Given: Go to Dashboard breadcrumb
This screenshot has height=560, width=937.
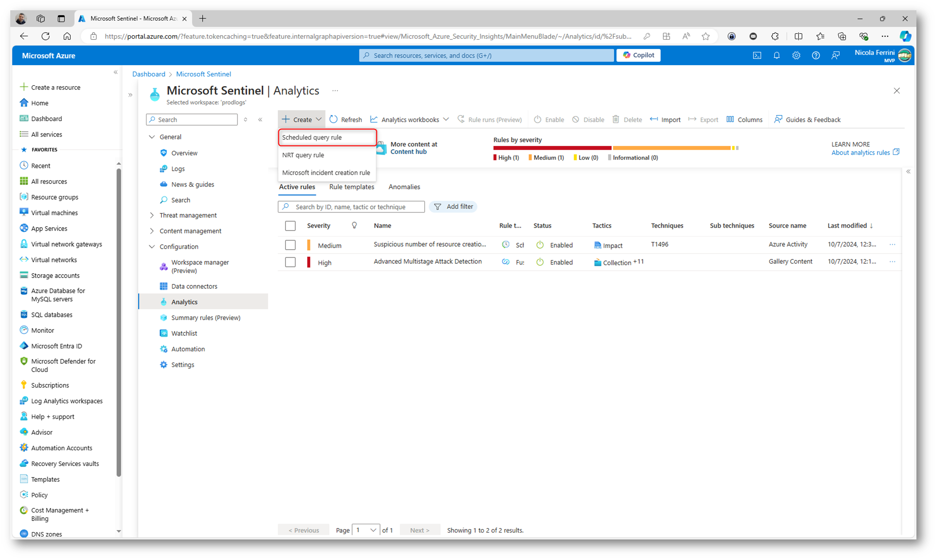Looking at the screenshot, I should (x=148, y=74).
